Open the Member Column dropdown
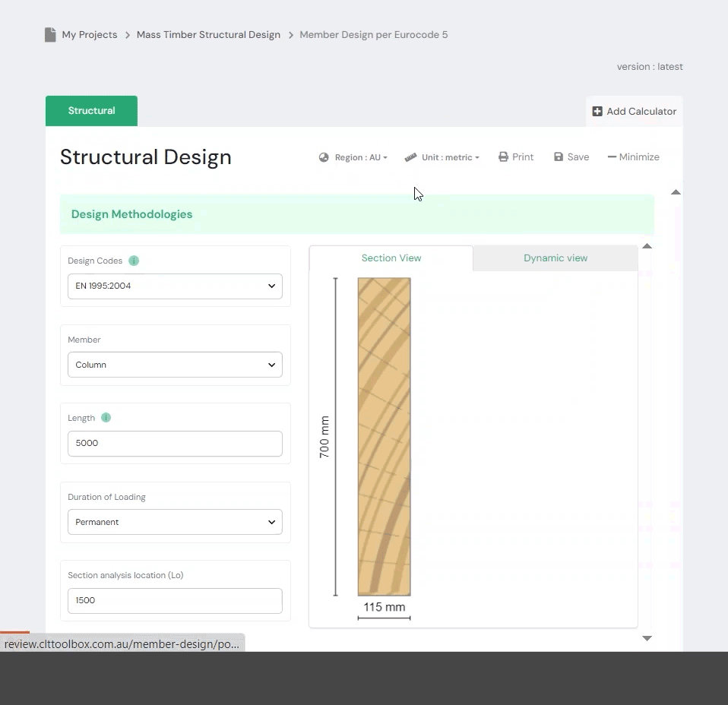The image size is (728, 705). pyautogui.click(x=175, y=365)
